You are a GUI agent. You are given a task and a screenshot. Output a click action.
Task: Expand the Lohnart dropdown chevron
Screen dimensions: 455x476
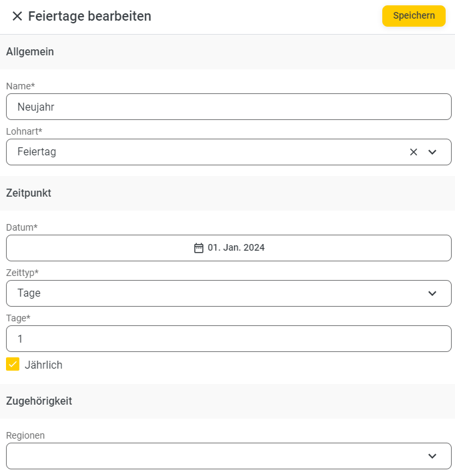tap(432, 152)
